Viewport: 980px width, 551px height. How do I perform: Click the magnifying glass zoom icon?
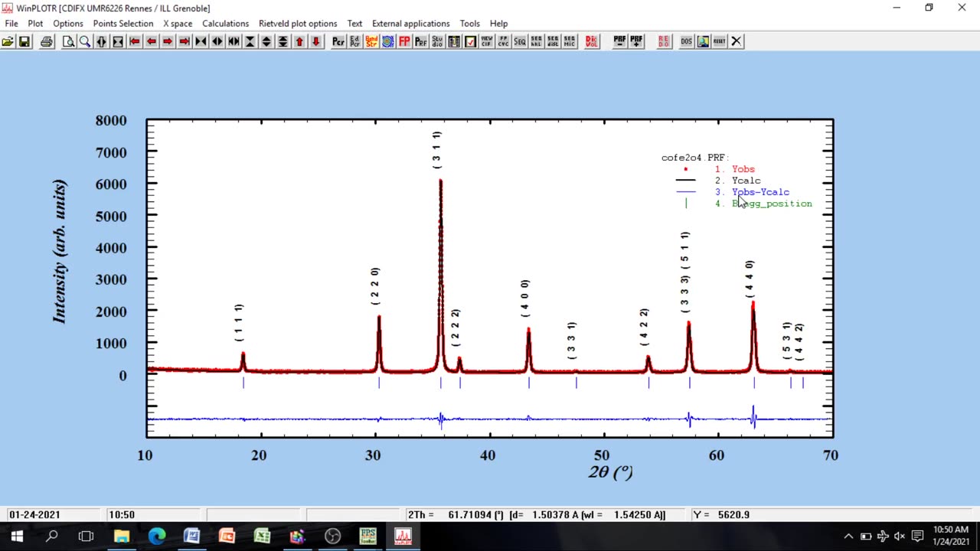click(85, 41)
